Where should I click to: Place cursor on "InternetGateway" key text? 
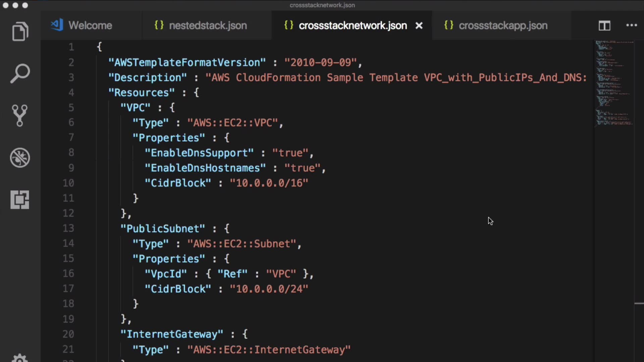(x=172, y=334)
